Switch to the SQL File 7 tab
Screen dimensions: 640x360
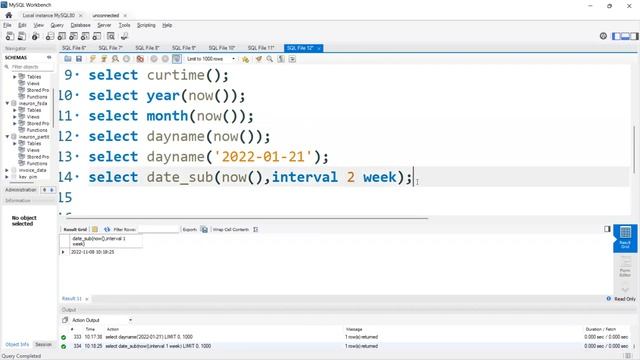111,48
